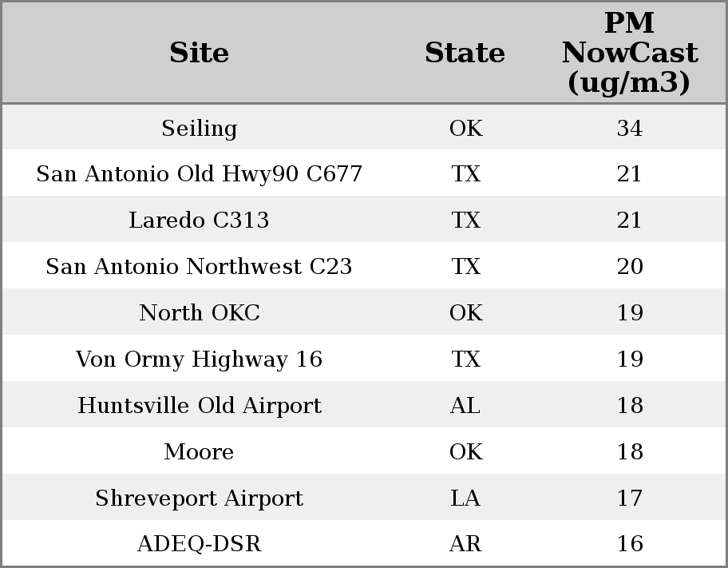The height and width of the screenshot is (568, 728).
Task: Click the Shreveport Airport entry
Action: coord(199,498)
